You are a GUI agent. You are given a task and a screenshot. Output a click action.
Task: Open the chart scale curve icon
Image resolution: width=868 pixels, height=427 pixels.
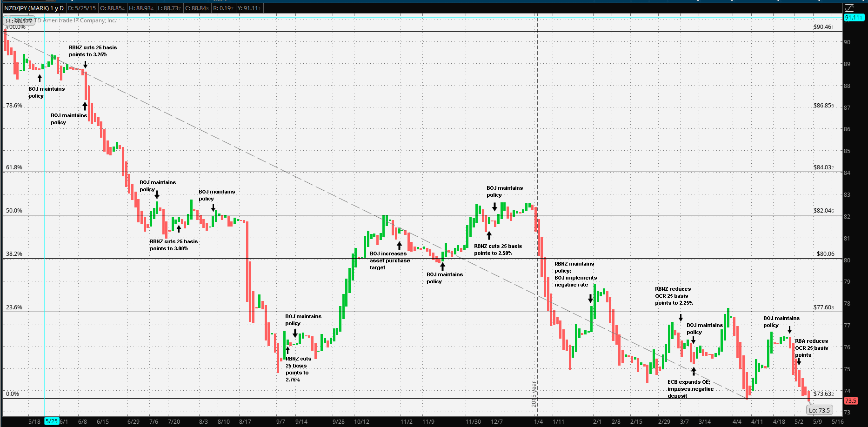pos(849,8)
